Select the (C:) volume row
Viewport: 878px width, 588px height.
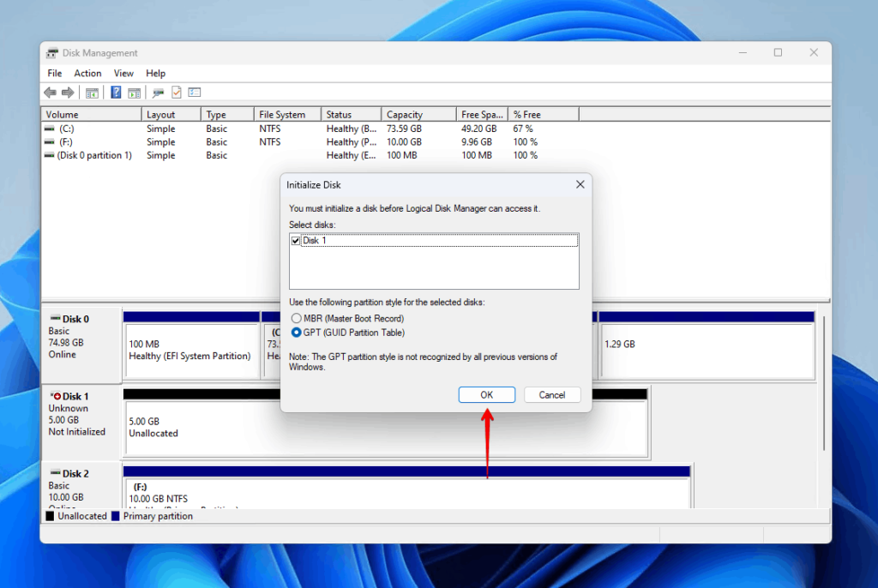[x=310, y=129]
